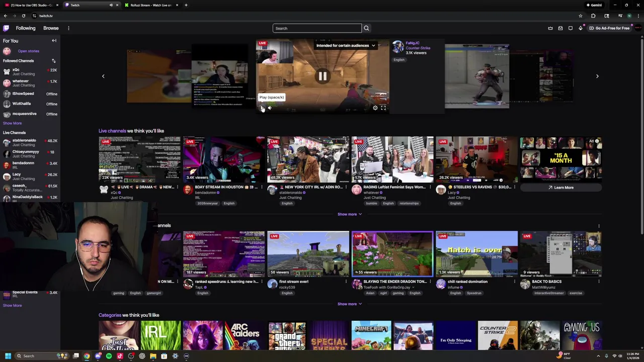The width and height of the screenshot is (644, 362).
Task: Open bendadonnn BDAY stream thumbnail
Action: tap(224, 159)
